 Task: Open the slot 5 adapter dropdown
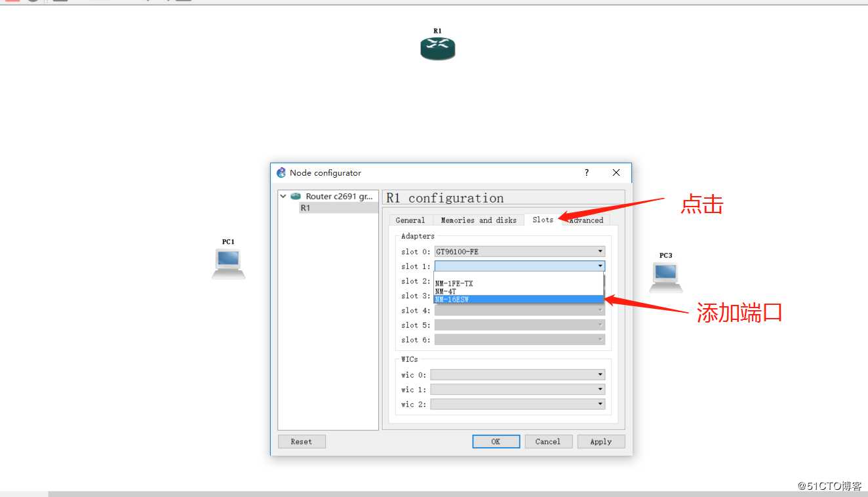click(x=520, y=325)
